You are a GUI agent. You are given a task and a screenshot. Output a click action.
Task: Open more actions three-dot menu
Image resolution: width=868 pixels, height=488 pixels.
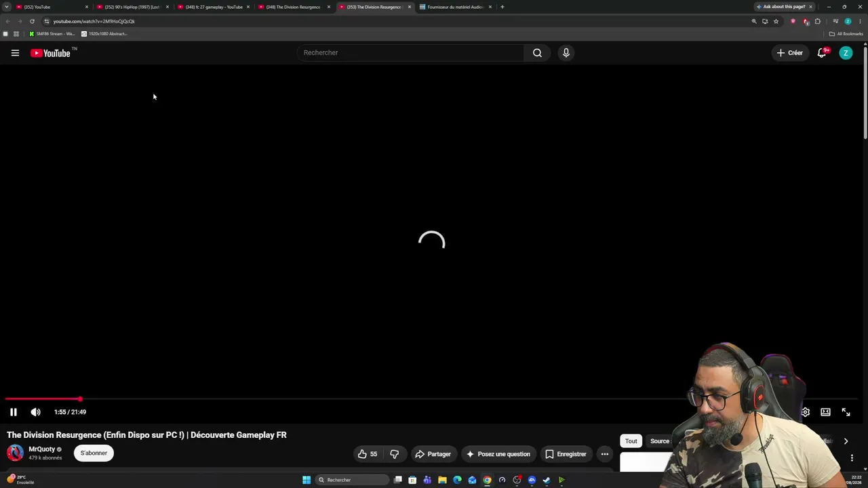(605, 454)
